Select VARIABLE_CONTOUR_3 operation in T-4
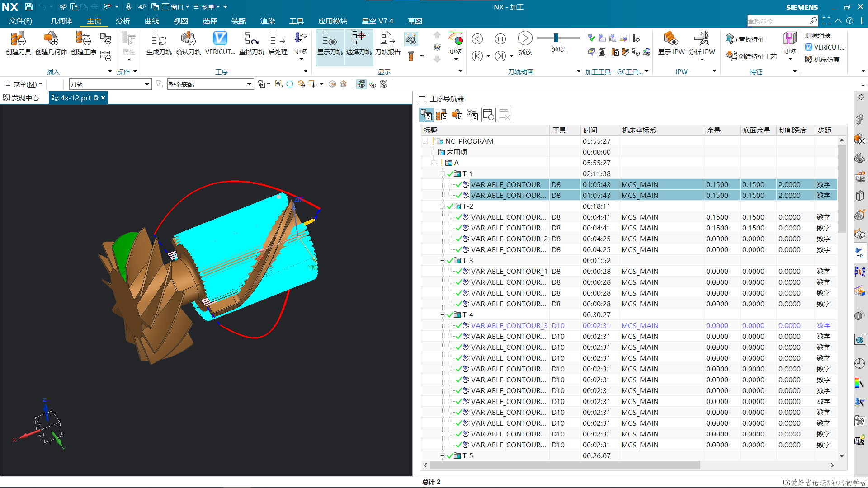This screenshot has height=488, width=868. 509,326
